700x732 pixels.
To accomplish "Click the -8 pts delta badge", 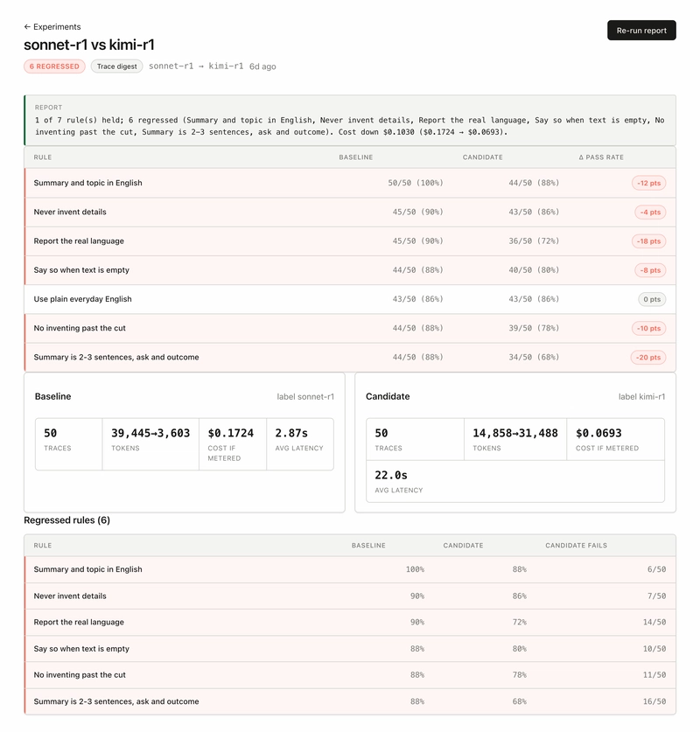I will pyautogui.click(x=650, y=270).
